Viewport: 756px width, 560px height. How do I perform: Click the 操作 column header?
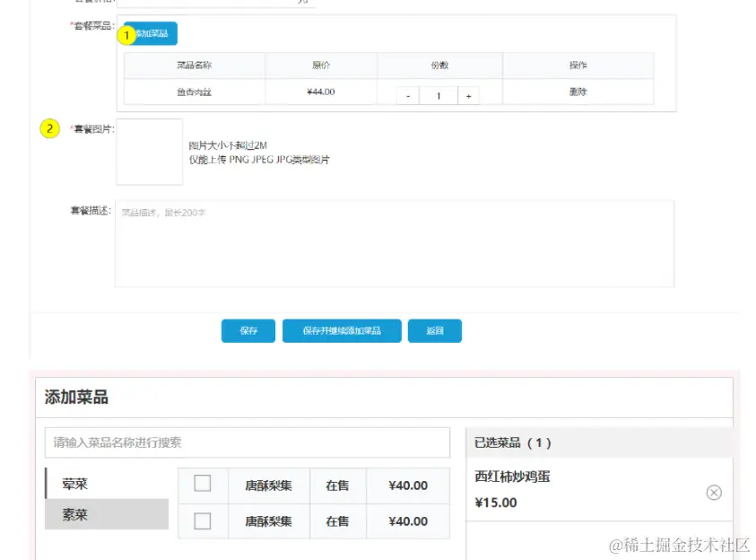pyautogui.click(x=578, y=66)
